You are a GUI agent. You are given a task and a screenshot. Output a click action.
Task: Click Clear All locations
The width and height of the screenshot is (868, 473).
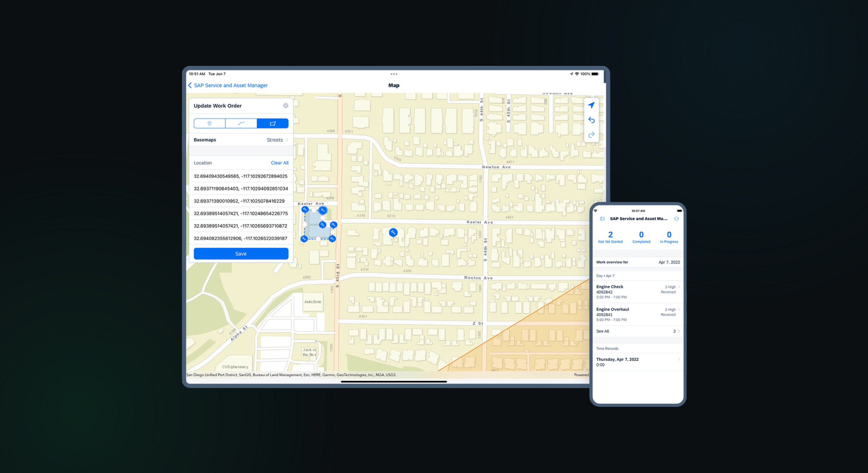pyautogui.click(x=279, y=163)
